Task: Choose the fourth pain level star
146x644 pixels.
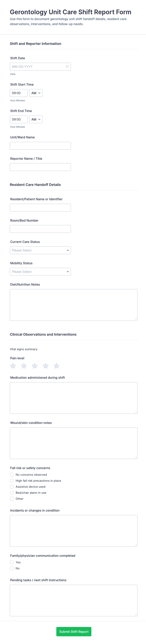Action: click(46, 366)
